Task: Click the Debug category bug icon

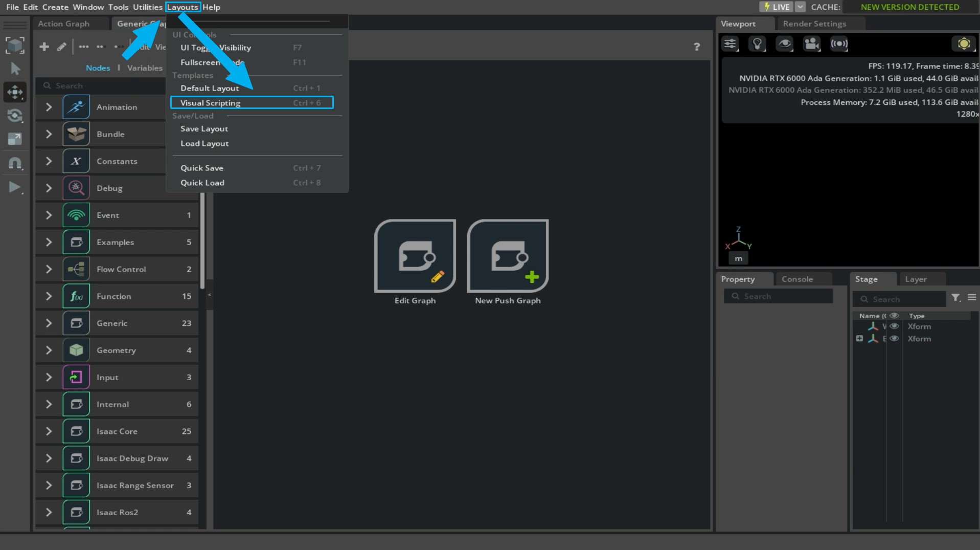Action: pyautogui.click(x=76, y=188)
